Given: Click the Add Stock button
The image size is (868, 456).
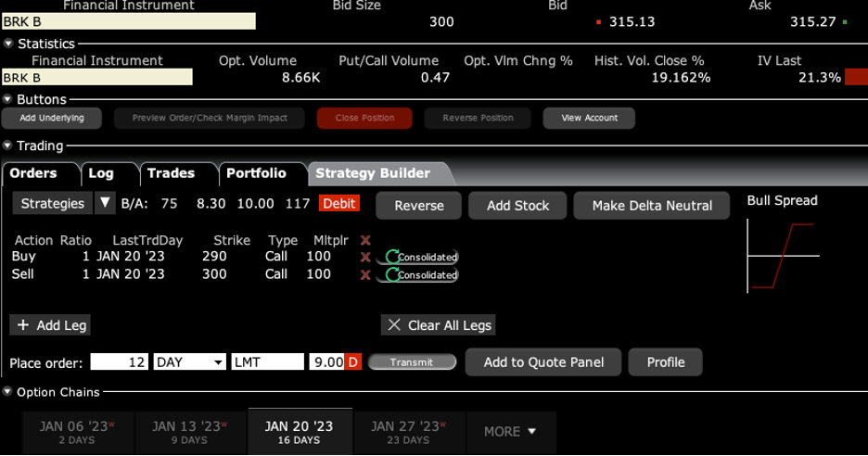Looking at the screenshot, I should [517, 206].
